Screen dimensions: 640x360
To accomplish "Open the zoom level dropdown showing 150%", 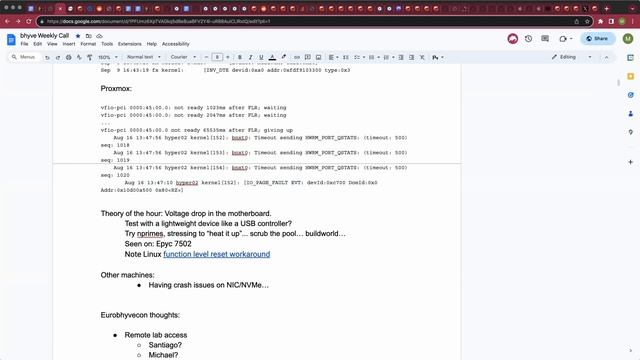I will (x=108, y=58).
